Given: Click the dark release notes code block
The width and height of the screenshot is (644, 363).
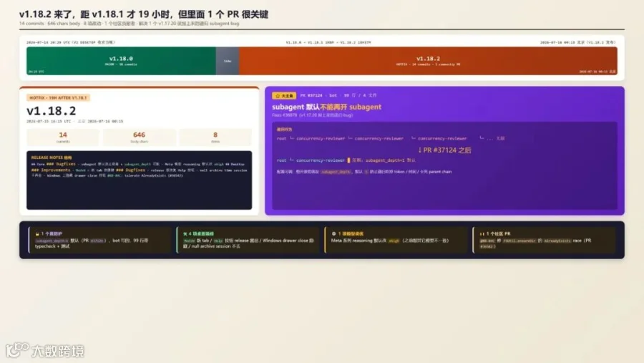Looking at the screenshot, I should (140, 180).
